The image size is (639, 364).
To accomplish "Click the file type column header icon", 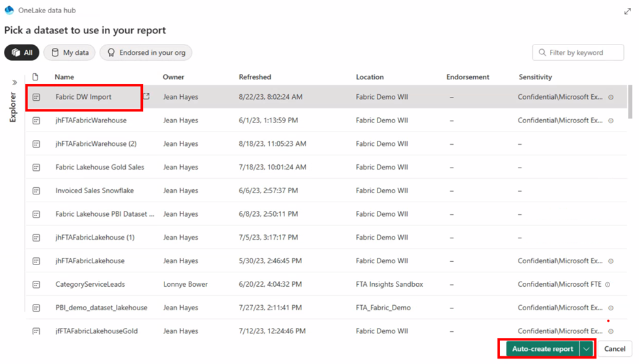I will click(x=35, y=77).
